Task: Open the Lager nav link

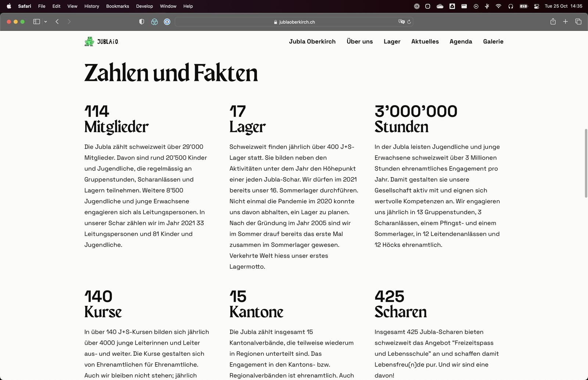Action: [392, 42]
